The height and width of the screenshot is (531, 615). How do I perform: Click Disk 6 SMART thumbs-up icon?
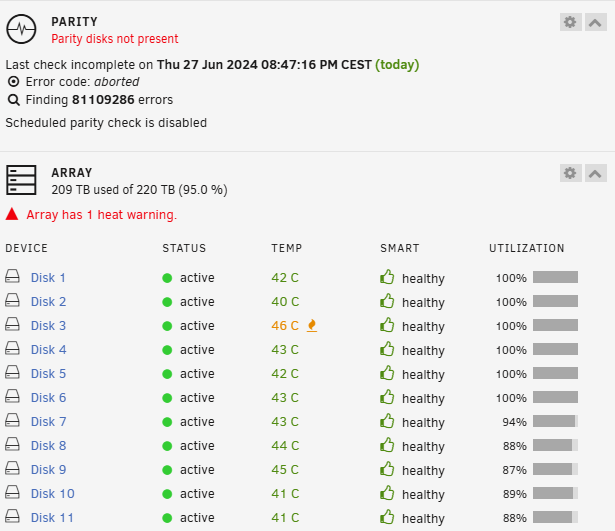point(387,396)
